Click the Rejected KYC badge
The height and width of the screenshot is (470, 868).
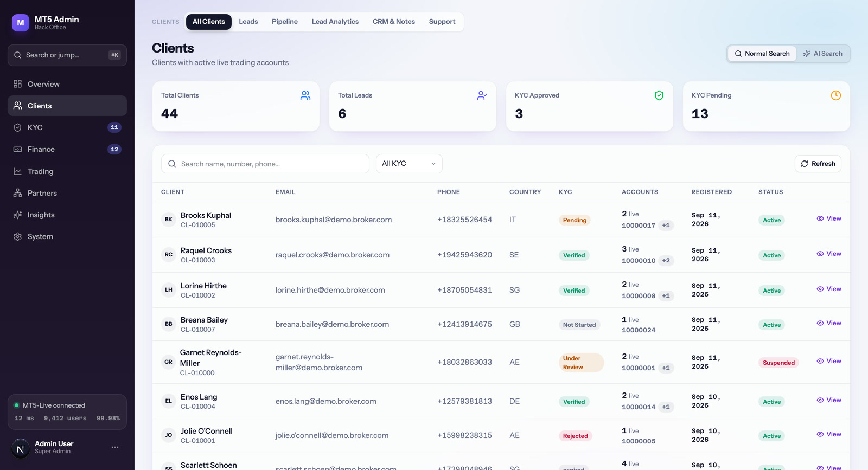click(x=575, y=436)
